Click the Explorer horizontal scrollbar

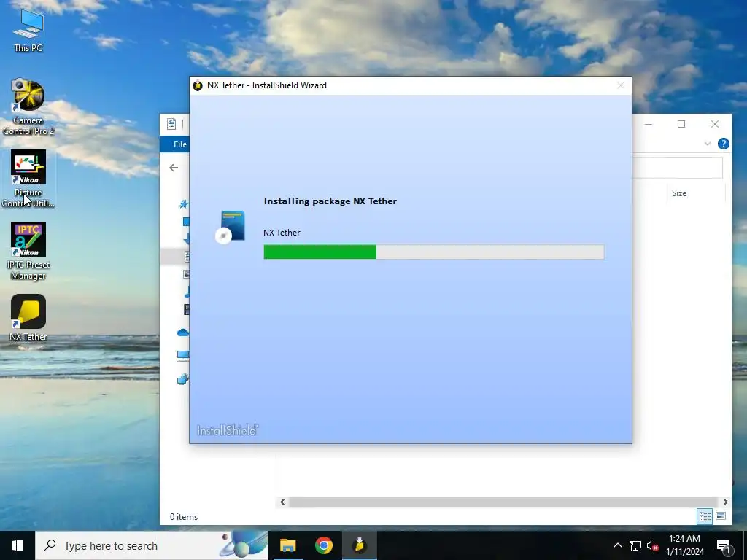[x=503, y=502]
